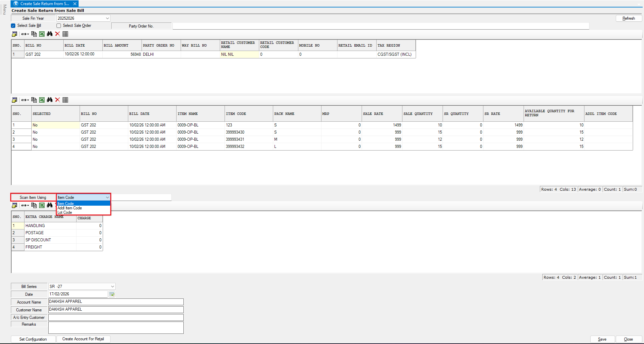The height and width of the screenshot is (344, 644).
Task: Click Selected cell 'No' for item code 399993431
Action: point(55,139)
